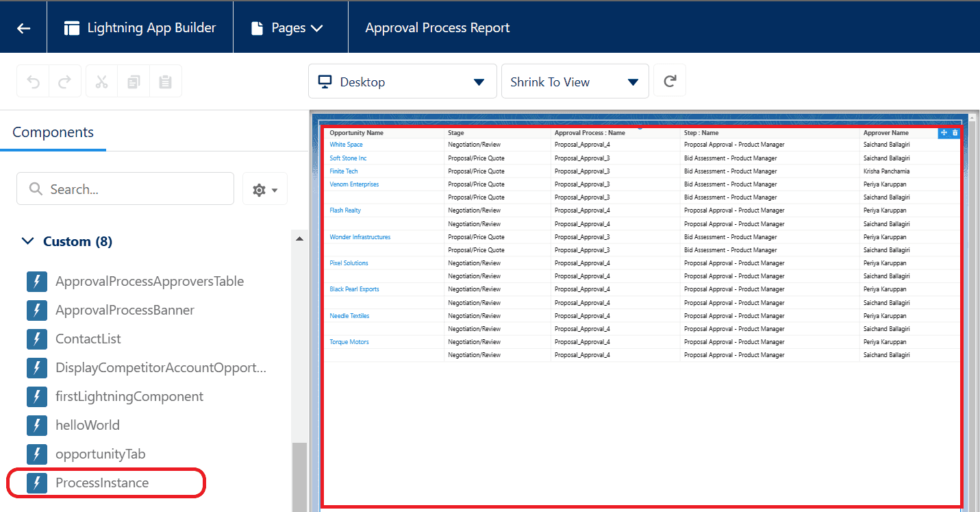This screenshot has height=512, width=980.
Task: Click the back arrow icon
Action: coord(23,28)
